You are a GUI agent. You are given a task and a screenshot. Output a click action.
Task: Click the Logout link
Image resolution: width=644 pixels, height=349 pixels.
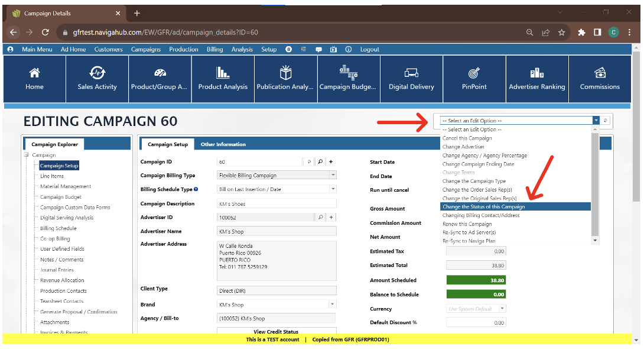(x=370, y=50)
